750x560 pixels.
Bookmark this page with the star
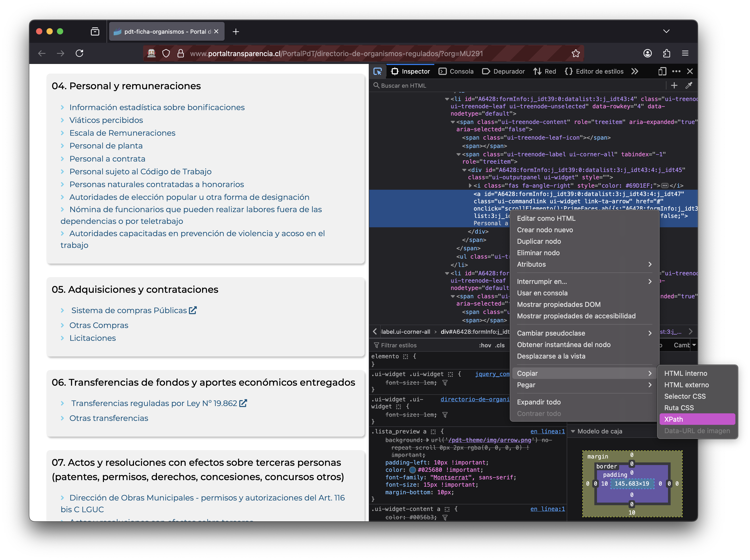point(575,53)
